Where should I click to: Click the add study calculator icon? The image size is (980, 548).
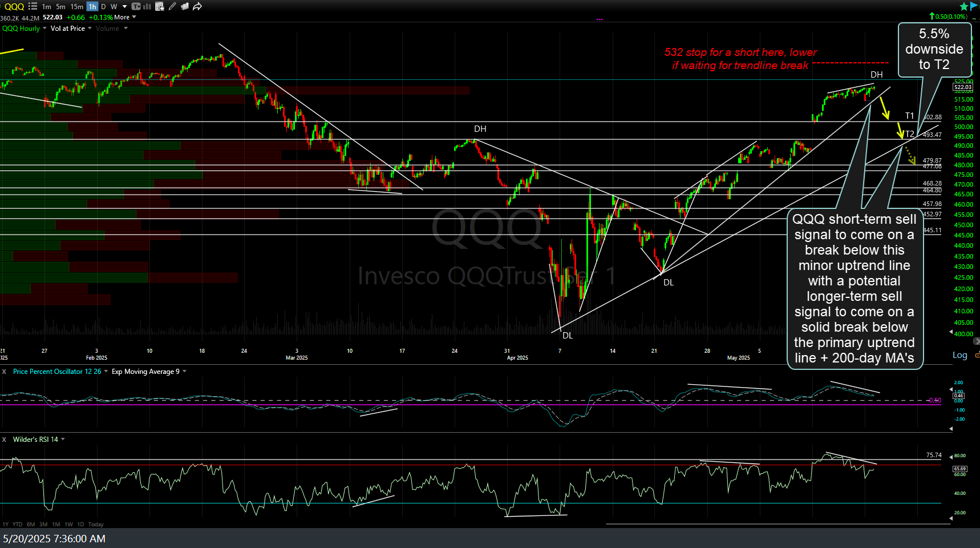coord(159,6)
